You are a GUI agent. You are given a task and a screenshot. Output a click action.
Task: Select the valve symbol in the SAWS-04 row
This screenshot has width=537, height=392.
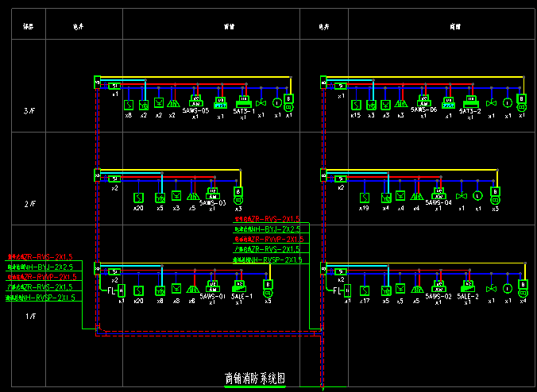click(x=462, y=196)
